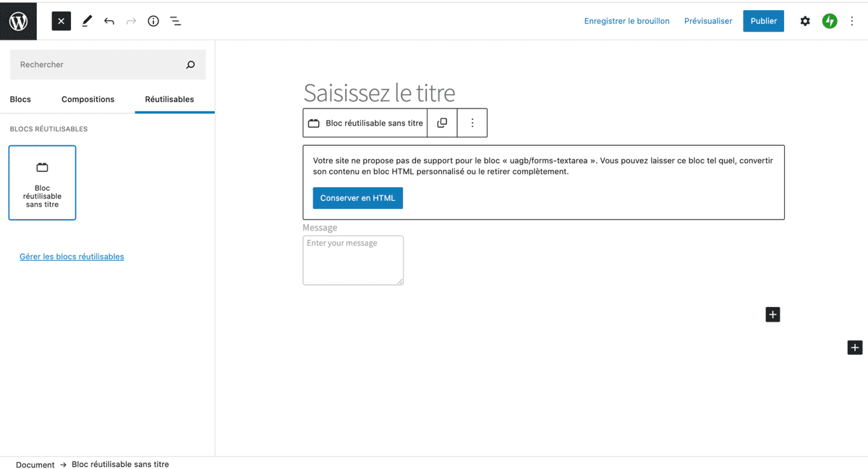Viewport: 868px width, 469px height.
Task: Expand the top-right options menu
Action: pyautogui.click(x=852, y=21)
